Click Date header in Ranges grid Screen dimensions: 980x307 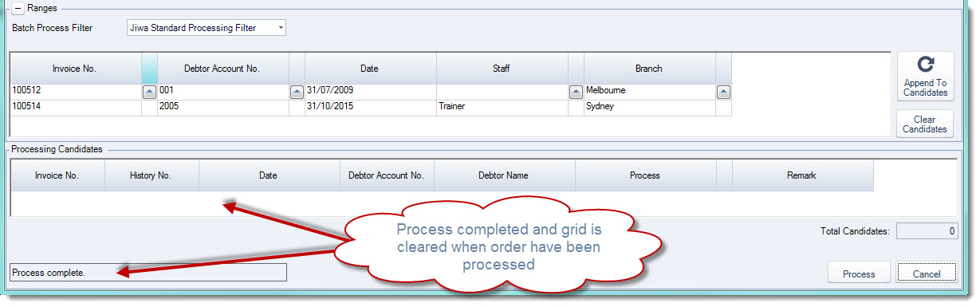371,69
